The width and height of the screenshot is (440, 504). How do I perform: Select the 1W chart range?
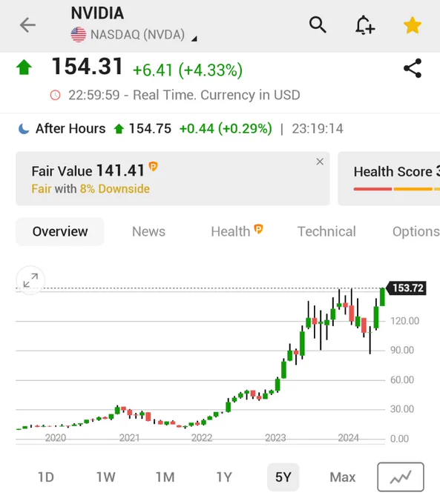(x=105, y=477)
